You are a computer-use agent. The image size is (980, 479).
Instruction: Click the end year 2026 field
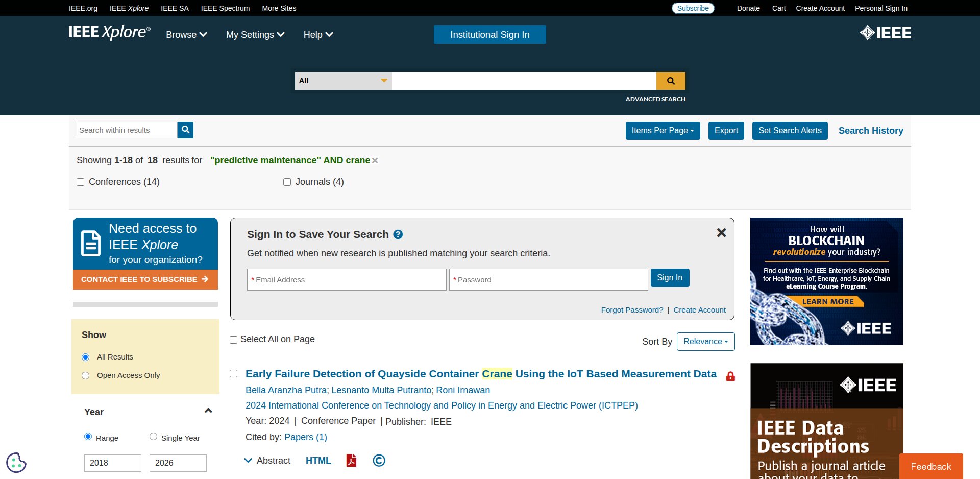178,463
